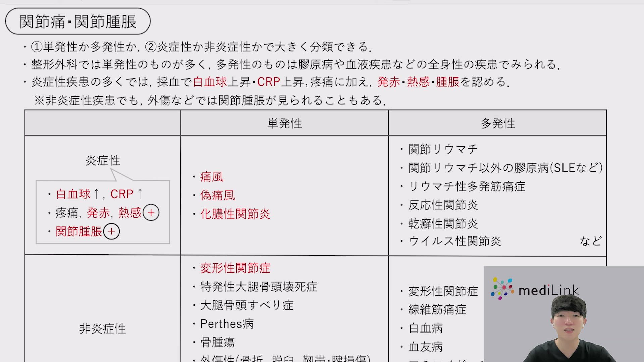
Task: Click the red 変形性関節症 entry in 単発性 column
Action: tap(235, 268)
